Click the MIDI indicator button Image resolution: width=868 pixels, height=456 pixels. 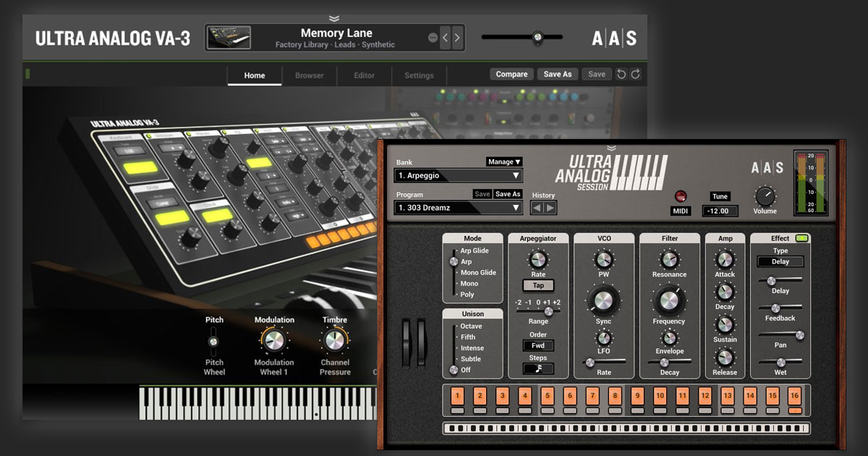click(x=680, y=197)
